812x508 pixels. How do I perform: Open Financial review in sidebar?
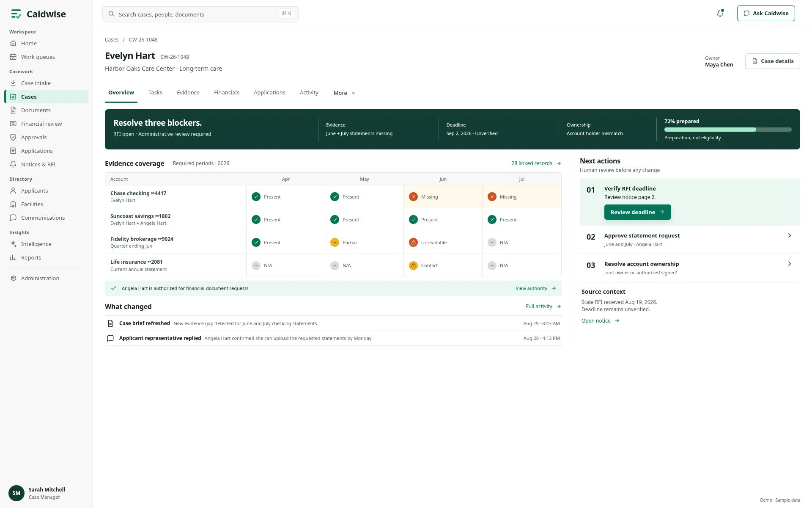click(x=47, y=124)
